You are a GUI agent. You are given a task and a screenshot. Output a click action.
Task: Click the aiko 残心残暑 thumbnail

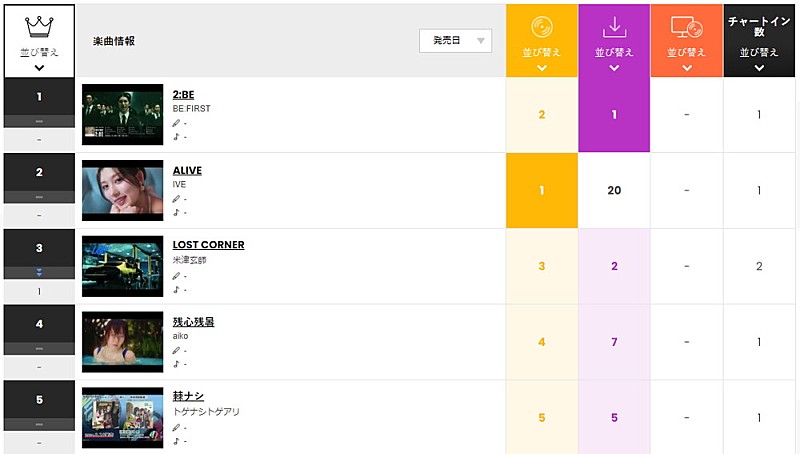tap(122, 342)
